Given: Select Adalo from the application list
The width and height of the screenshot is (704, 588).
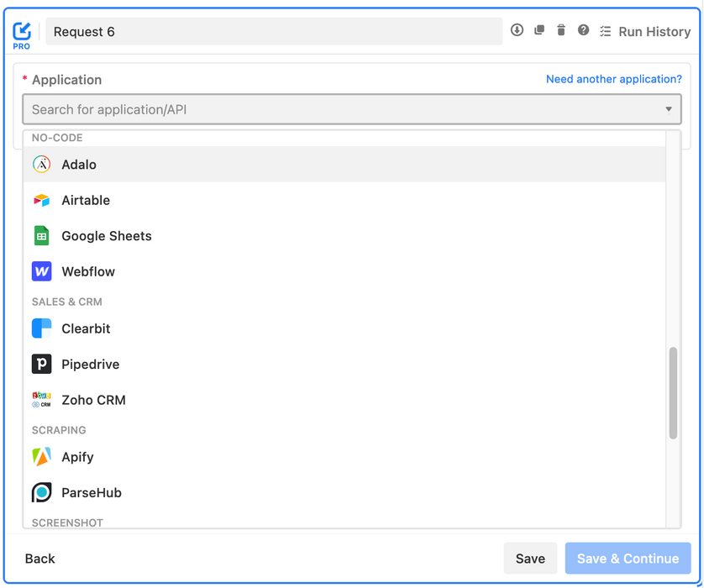Looking at the screenshot, I should pos(344,165).
